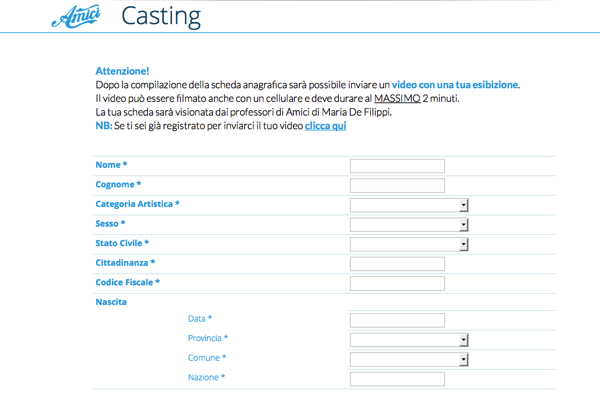Open the Categoria Artistica dropdown
The image size is (600, 400).
(404, 205)
